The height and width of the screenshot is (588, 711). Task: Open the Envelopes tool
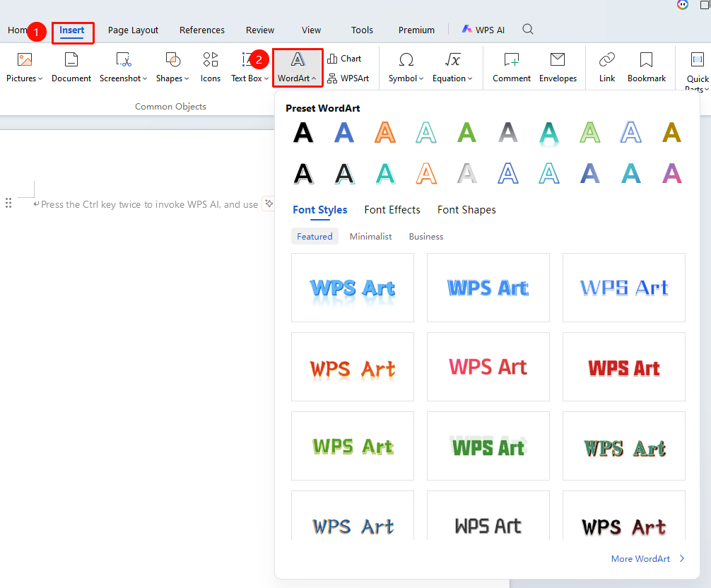pyautogui.click(x=558, y=68)
